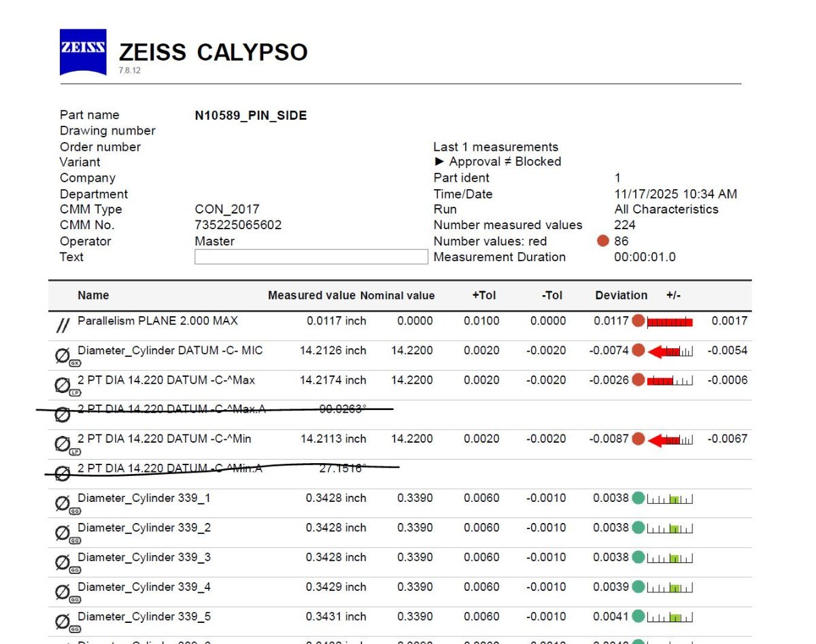Click the red tolerance bar of Parallelism PLANE row

tap(670, 322)
